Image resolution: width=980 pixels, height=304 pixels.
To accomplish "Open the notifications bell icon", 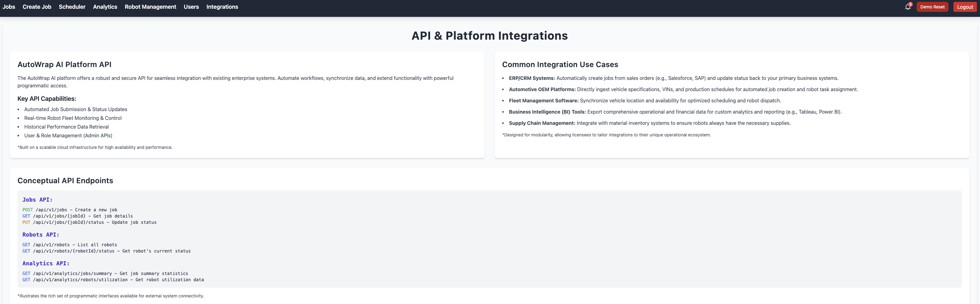I will (908, 7).
